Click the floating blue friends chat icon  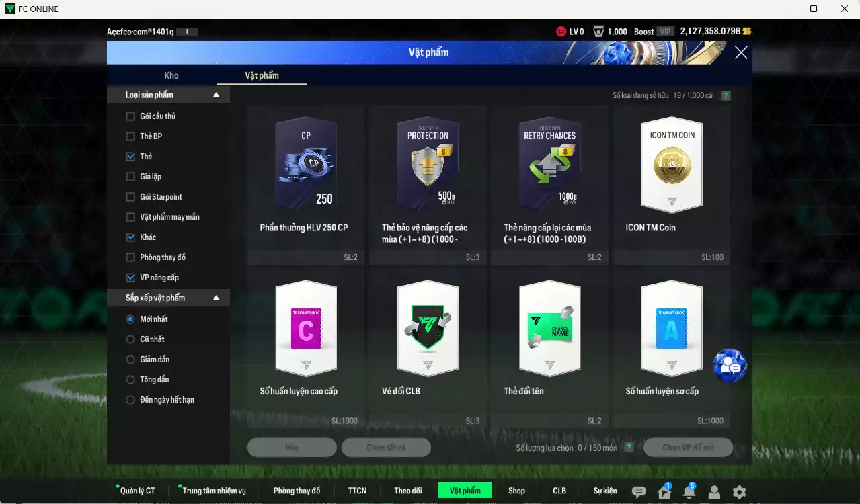730,366
